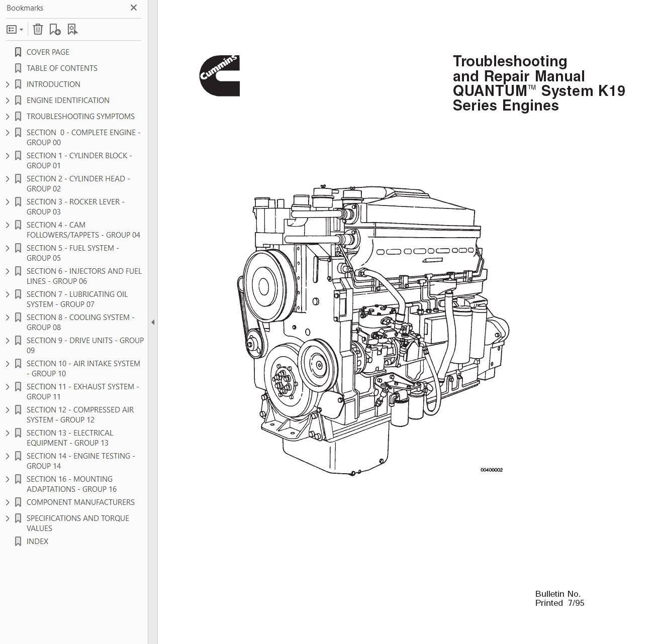Image resolution: width=657 pixels, height=644 pixels.
Task: Click the SECTION 8 bookmark ribbon icon
Action: 18,317
